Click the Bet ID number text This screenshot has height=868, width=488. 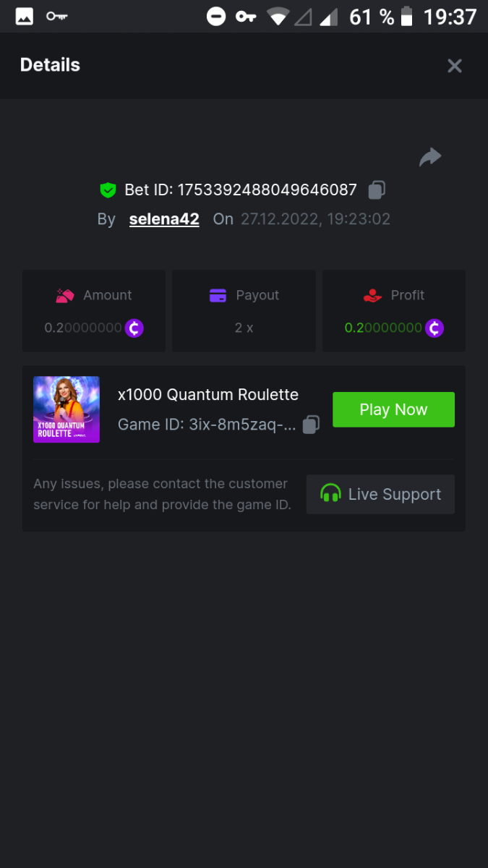(x=267, y=190)
